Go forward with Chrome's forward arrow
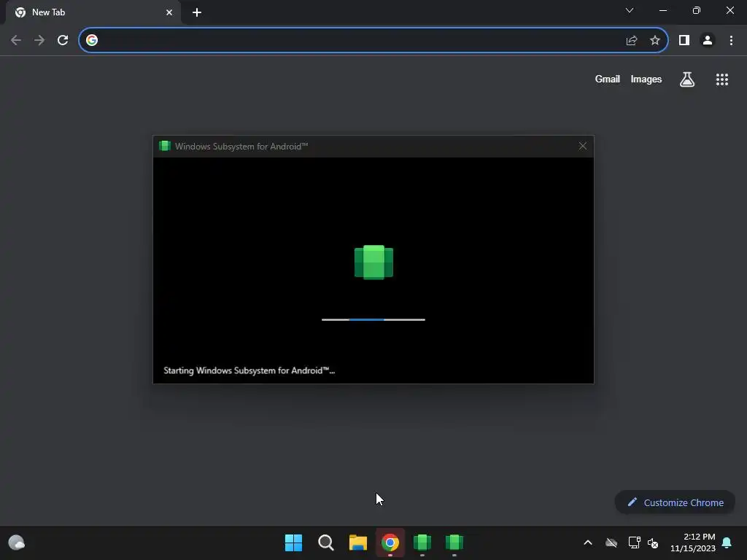This screenshot has width=747, height=560. pos(39,41)
